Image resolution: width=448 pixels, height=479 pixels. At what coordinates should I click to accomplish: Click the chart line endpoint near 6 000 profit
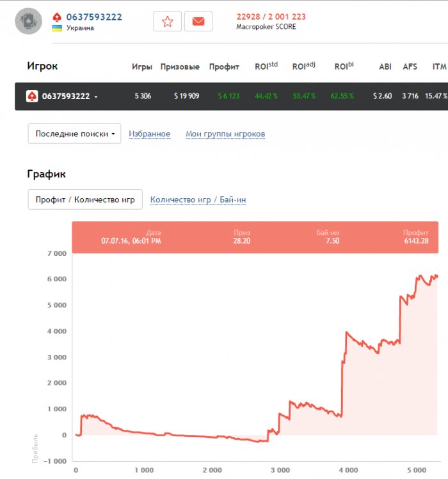point(436,276)
